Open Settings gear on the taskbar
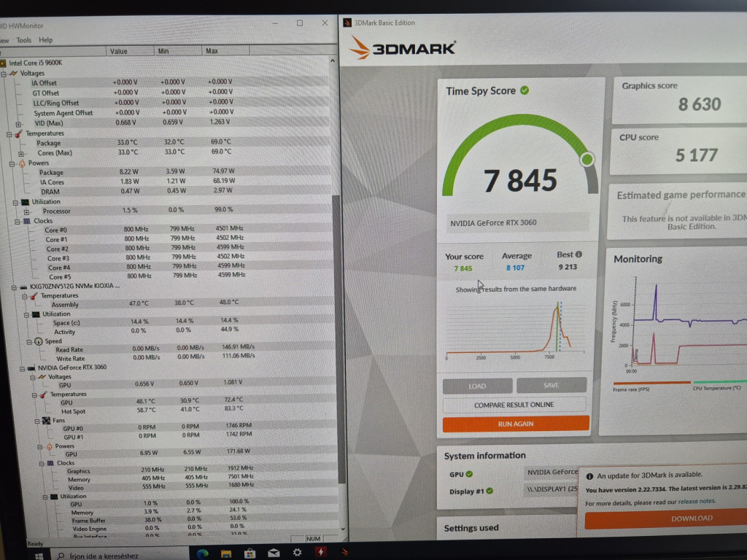The width and height of the screenshot is (747, 560). coord(298,553)
